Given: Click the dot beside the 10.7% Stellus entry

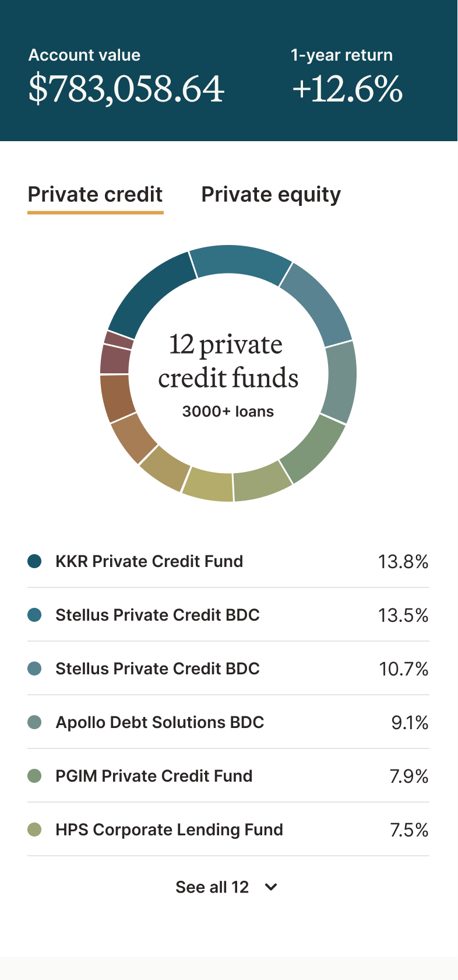Looking at the screenshot, I should pyautogui.click(x=34, y=668).
